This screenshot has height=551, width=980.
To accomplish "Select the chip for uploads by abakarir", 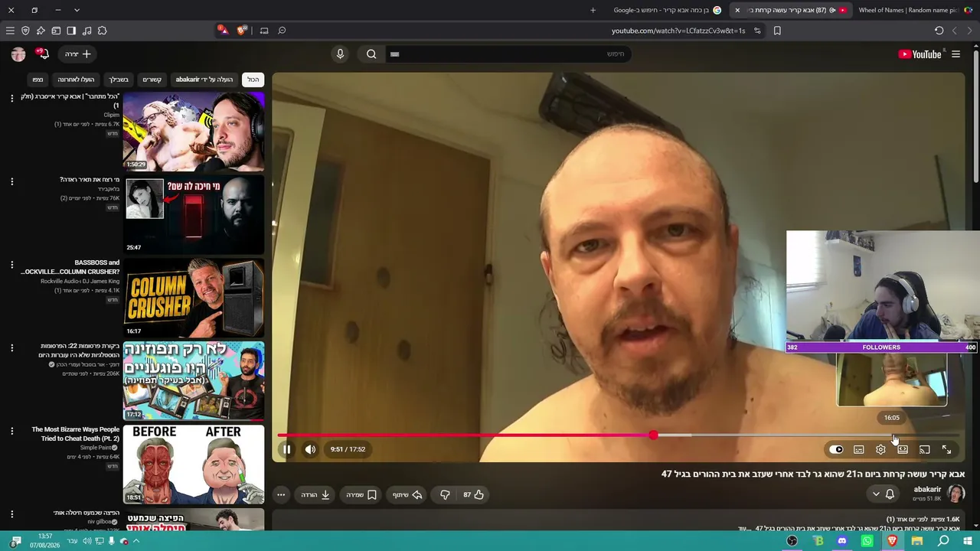I will pyautogui.click(x=204, y=80).
